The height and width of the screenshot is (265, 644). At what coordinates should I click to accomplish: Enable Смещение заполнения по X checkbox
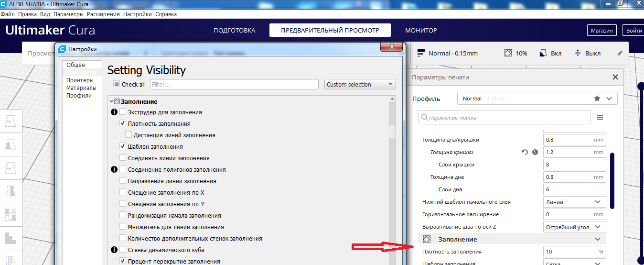pyautogui.click(x=123, y=192)
